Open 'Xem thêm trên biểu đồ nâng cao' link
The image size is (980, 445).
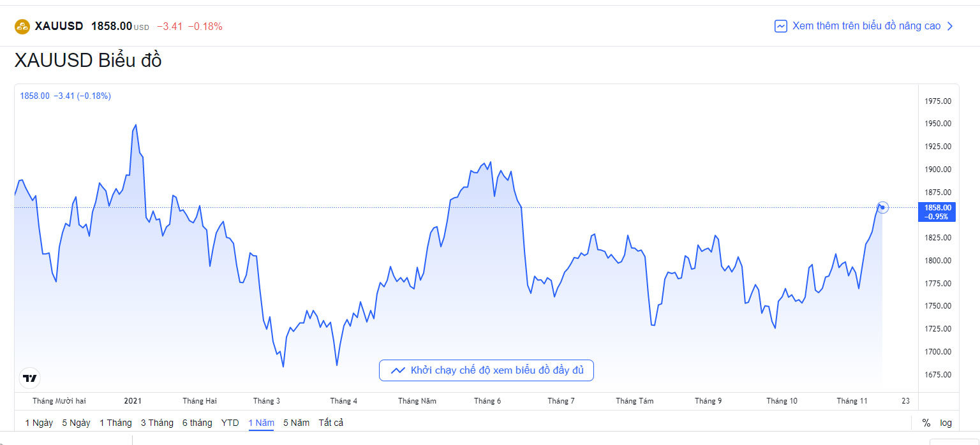(866, 26)
